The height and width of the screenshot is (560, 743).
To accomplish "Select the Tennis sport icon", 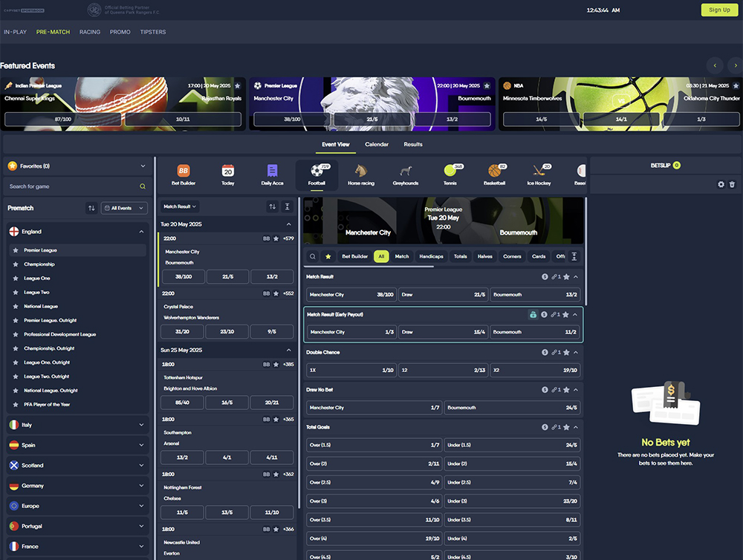I will click(450, 175).
